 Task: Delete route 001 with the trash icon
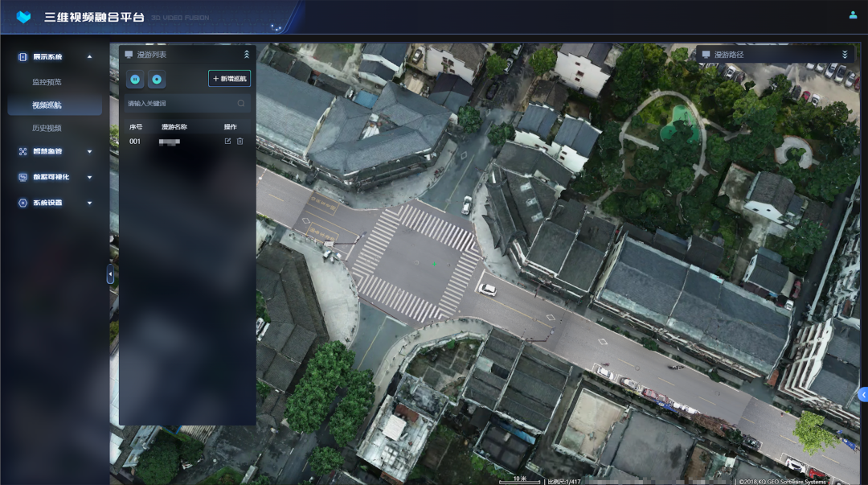click(x=240, y=142)
